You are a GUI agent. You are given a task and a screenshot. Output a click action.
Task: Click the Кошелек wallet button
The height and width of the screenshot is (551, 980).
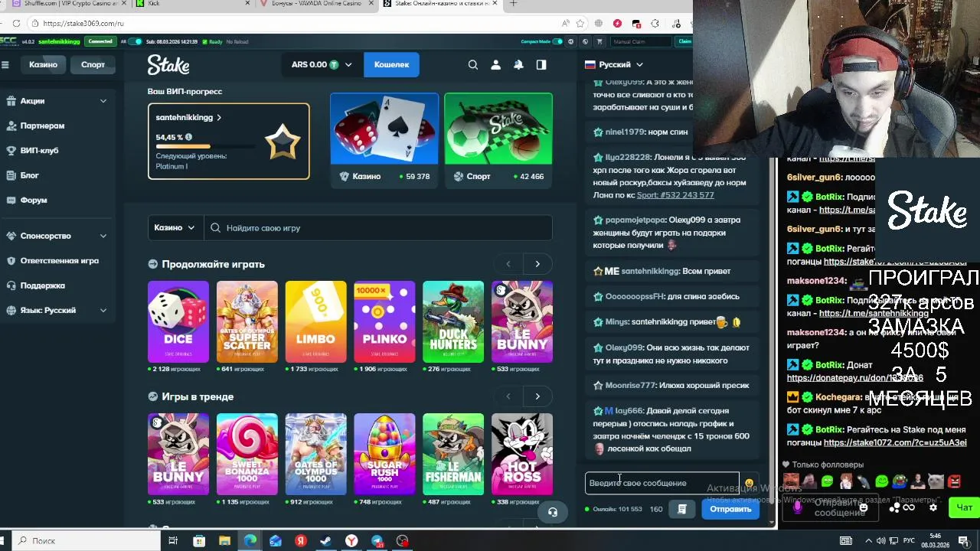pyautogui.click(x=391, y=65)
